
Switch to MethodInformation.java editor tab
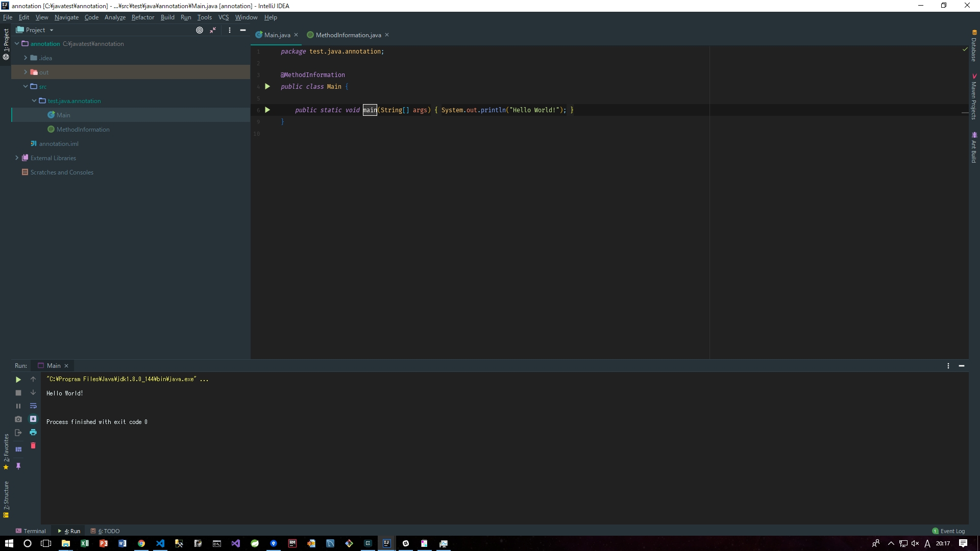pyautogui.click(x=348, y=35)
